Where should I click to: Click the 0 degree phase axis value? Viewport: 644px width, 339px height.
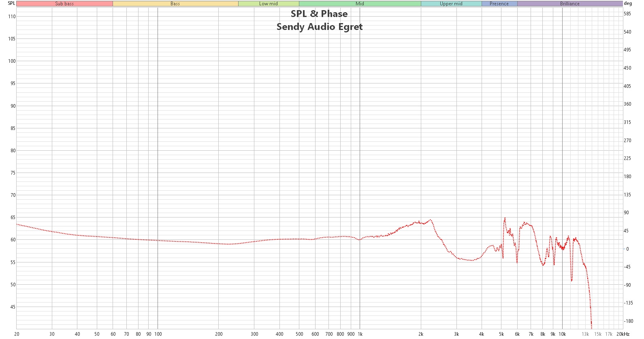(x=628, y=249)
